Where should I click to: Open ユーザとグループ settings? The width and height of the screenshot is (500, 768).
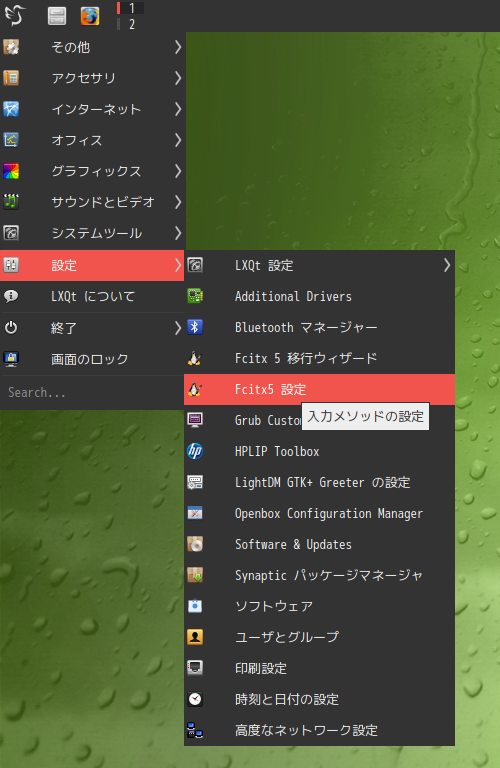[x=319, y=637]
